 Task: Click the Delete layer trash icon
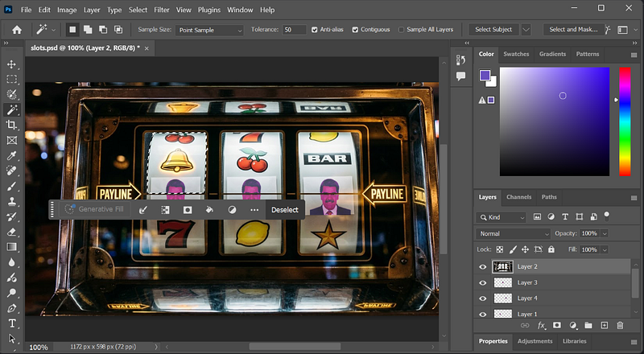(620, 325)
